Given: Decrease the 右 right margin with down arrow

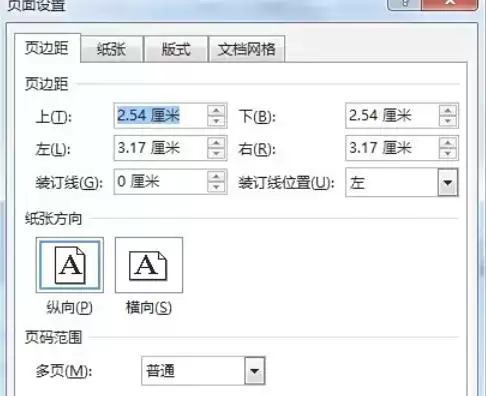Looking at the screenshot, I should coord(448,154).
